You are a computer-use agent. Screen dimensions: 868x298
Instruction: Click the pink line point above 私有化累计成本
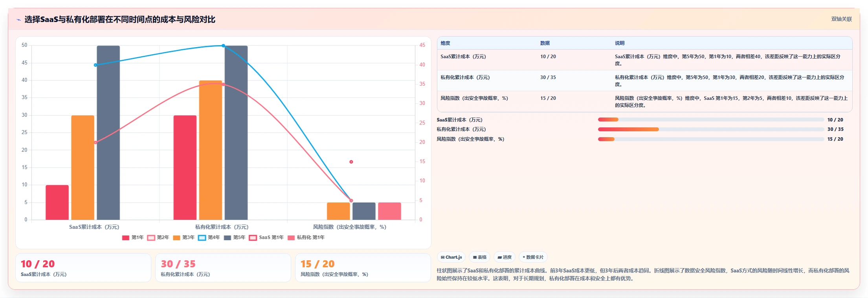tap(223, 84)
